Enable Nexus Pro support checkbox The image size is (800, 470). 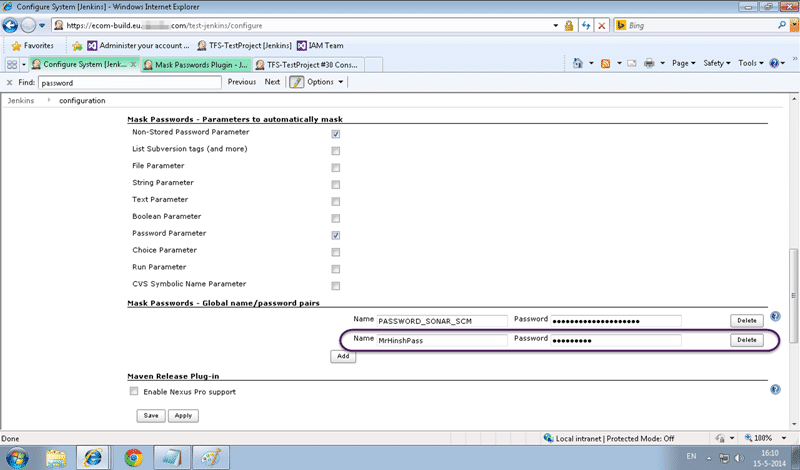pos(134,391)
